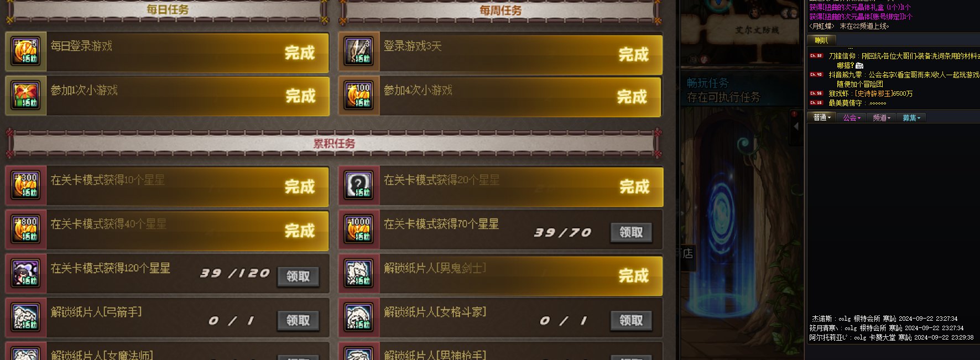Screen dimensions: 980x360
Task: Select the 喇叭 chat tab
Action: click(x=822, y=40)
